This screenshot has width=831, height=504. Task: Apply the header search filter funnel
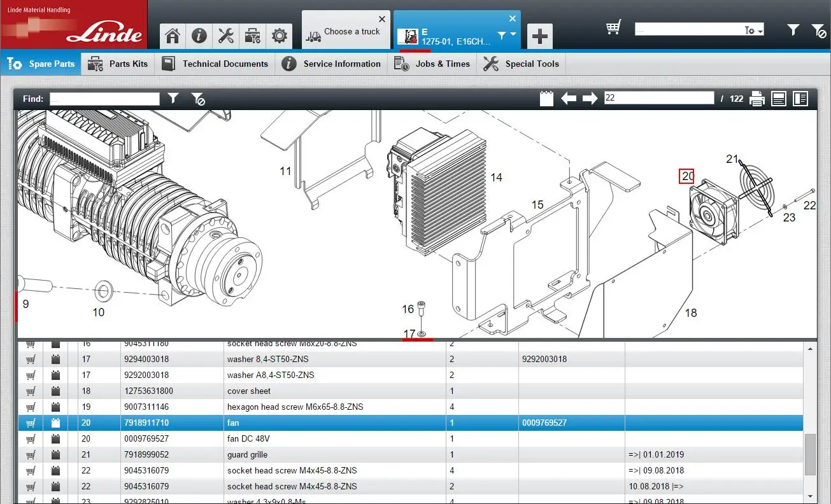tap(793, 29)
